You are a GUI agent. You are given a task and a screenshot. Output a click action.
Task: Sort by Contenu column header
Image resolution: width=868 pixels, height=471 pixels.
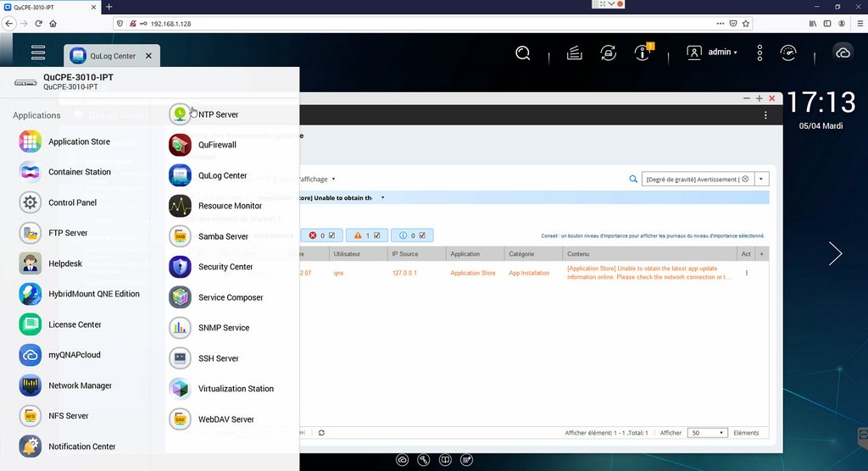point(650,254)
